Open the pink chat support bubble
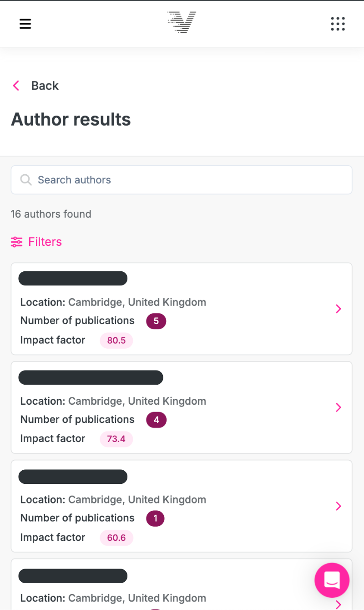The image size is (364, 610). point(332,580)
